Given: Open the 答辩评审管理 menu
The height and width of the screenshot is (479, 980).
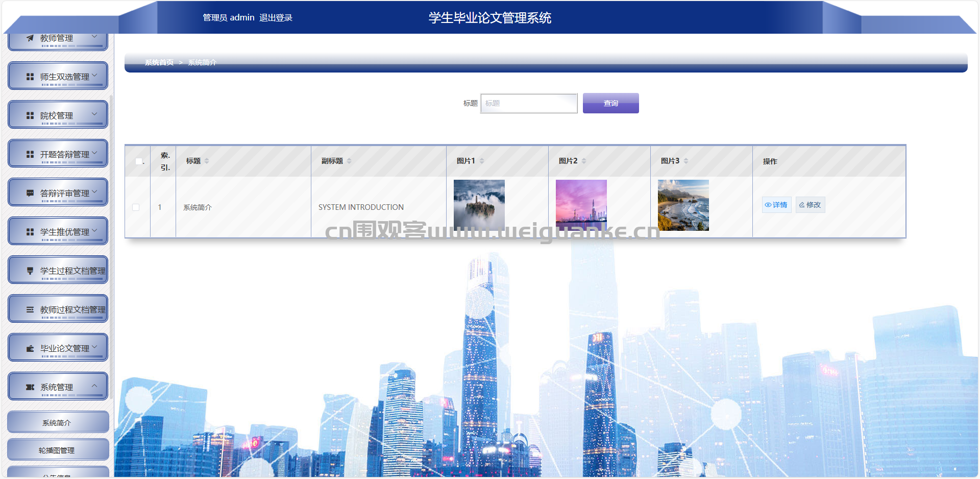Looking at the screenshot, I should (58, 192).
